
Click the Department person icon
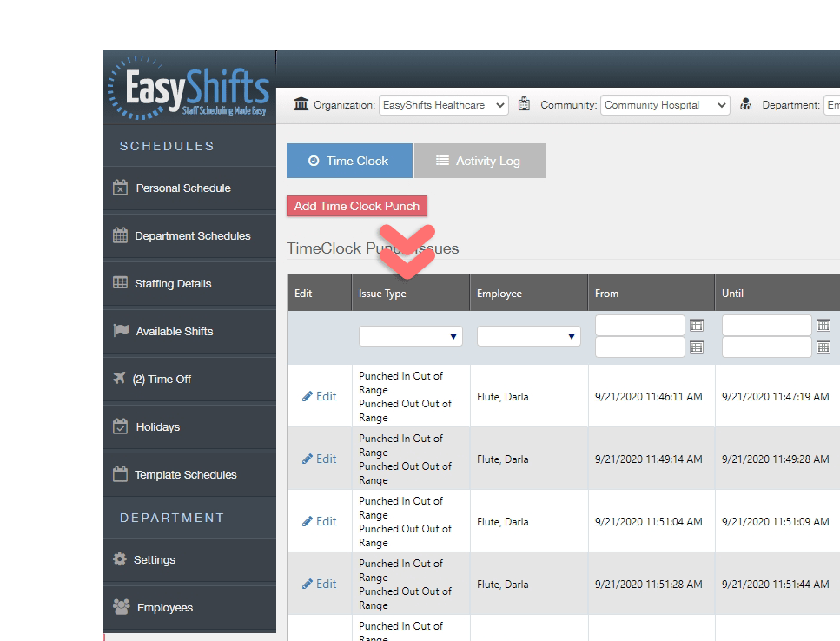[x=745, y=104]
